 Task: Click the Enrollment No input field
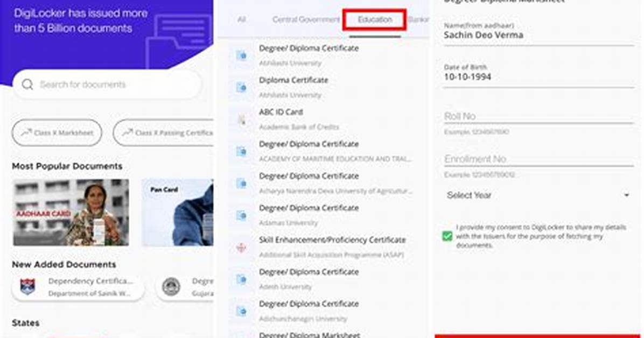pyautogui.click(x=538, y=159)
